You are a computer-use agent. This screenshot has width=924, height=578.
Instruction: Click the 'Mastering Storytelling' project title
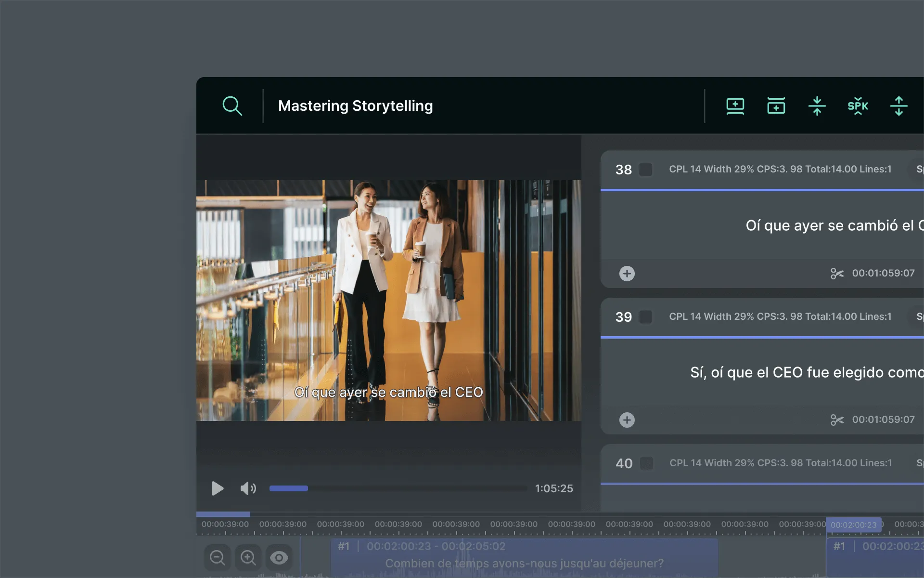[356, 105]
